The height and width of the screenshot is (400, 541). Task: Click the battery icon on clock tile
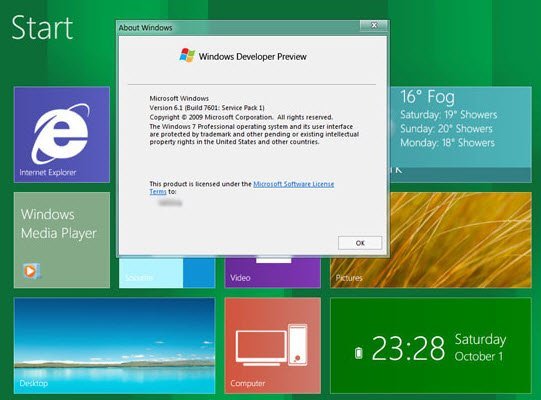click(x=359, y=352)
